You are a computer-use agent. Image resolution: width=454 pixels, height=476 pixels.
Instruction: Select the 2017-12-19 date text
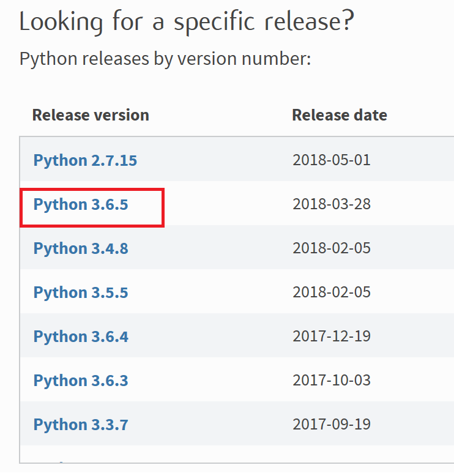[x=332, y=337]
